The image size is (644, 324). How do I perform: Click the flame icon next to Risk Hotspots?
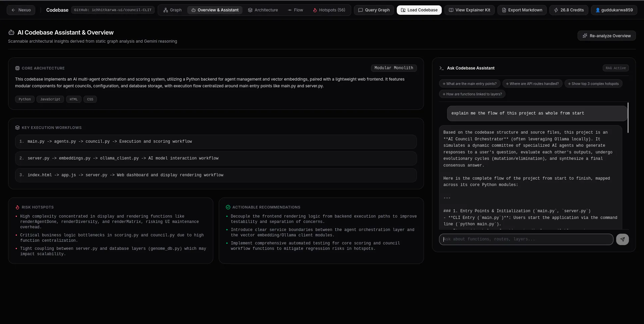(17, 207)
